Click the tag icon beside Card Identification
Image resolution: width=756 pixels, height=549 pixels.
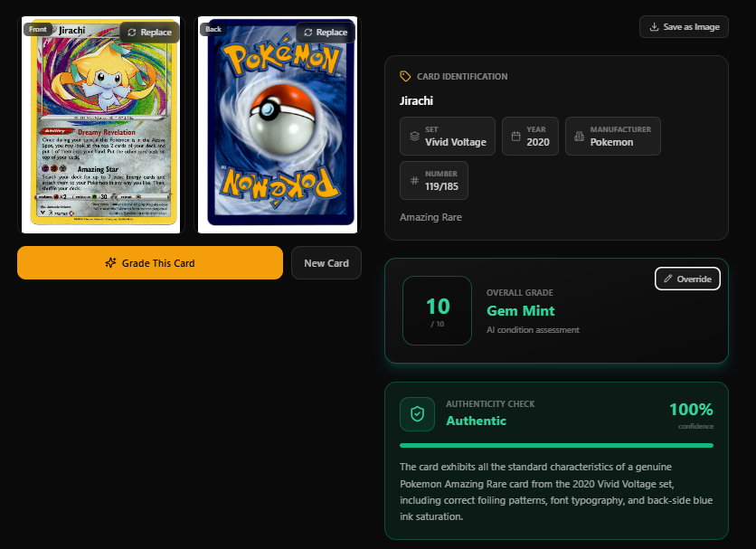405,76
